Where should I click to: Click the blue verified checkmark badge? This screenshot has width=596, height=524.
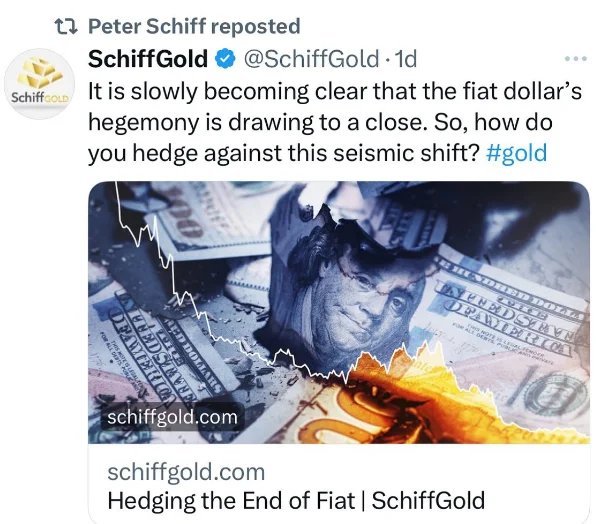226,59
